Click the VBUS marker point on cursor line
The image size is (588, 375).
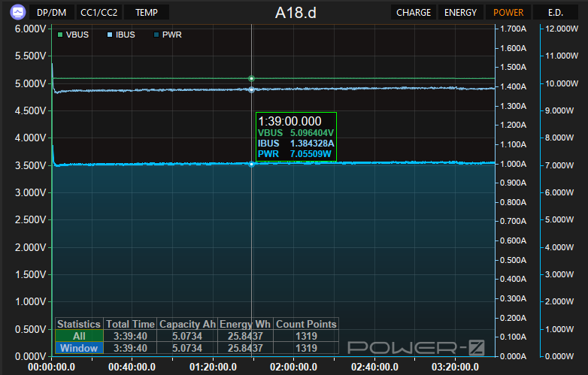click(251, 78)
